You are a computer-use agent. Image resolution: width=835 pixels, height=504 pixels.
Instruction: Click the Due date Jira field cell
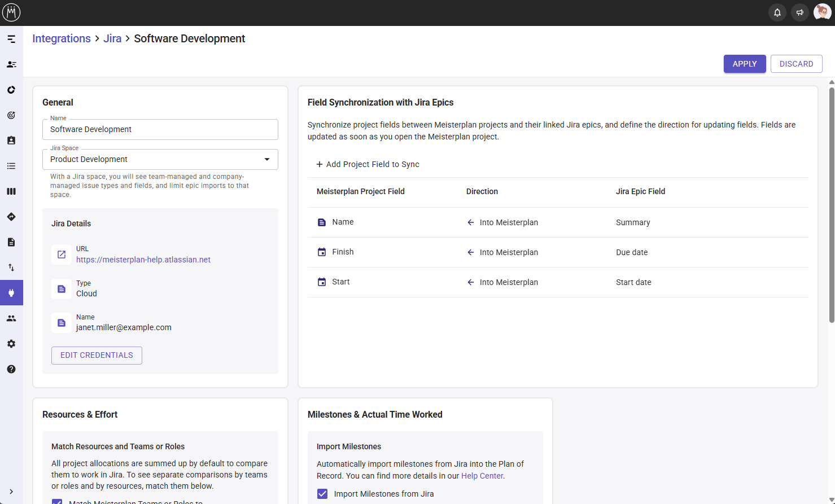click(x=632, y=252)
